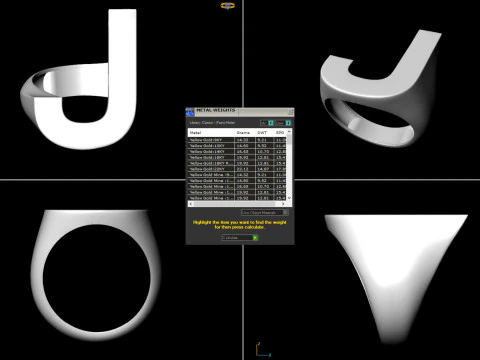This screenshot has width=480, height=360.
Task: Click the second teal library toggle button
Action: (288, 123)
